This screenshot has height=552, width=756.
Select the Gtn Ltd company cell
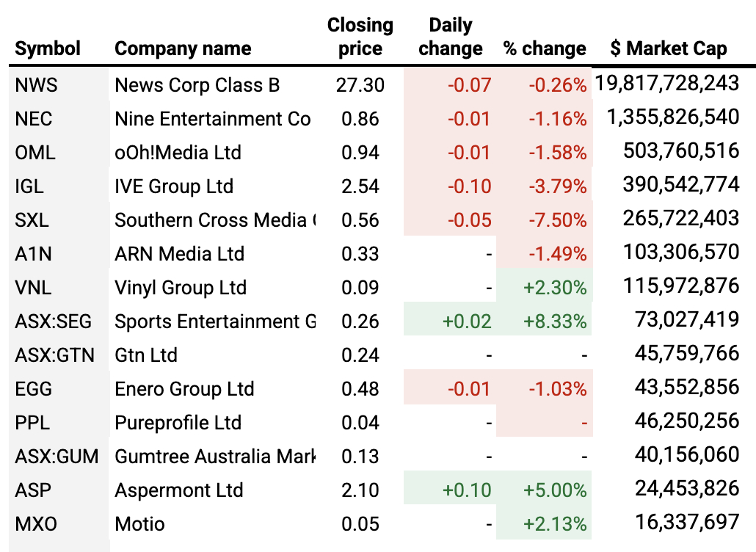(146, 355)
